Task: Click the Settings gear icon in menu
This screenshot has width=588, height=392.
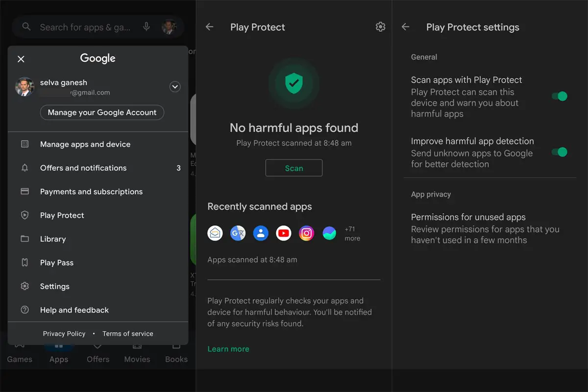Action: 24,286
